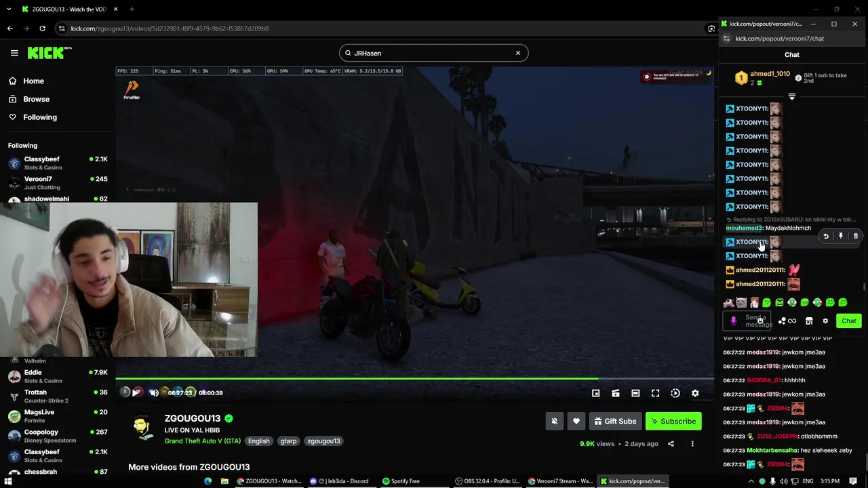Reload the browser page
This screenshot has width=868, height=488.
click(42, 28)
